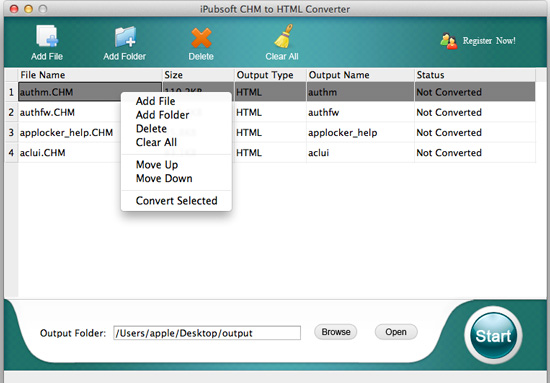550x383 pixels.
Task: Click the HTML cell in authfw row
Action: click(270, 112)
